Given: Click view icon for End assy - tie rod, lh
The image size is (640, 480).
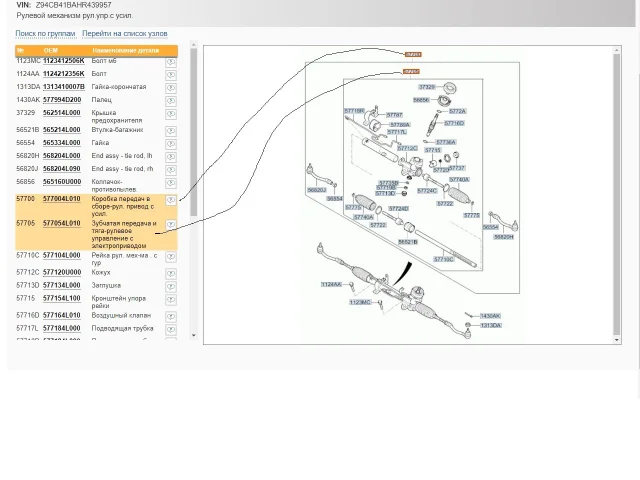Looking at the screenshot, I should 170,157.
